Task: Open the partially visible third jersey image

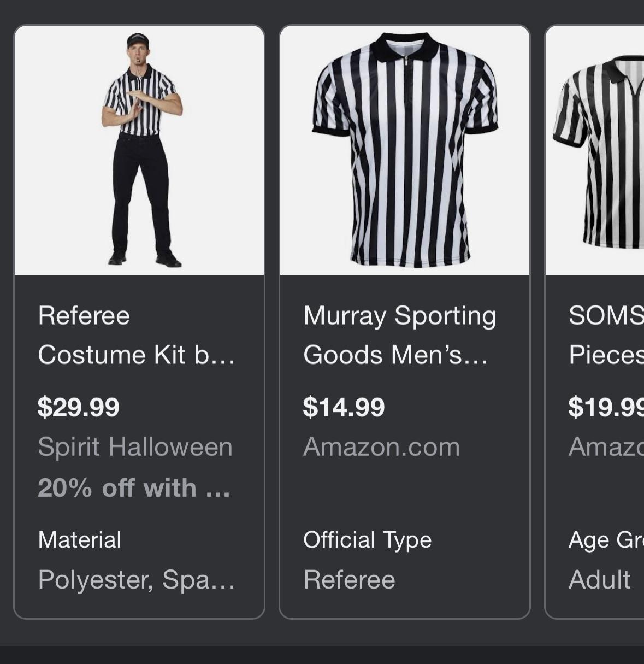Action: click(x=598, y=150)
